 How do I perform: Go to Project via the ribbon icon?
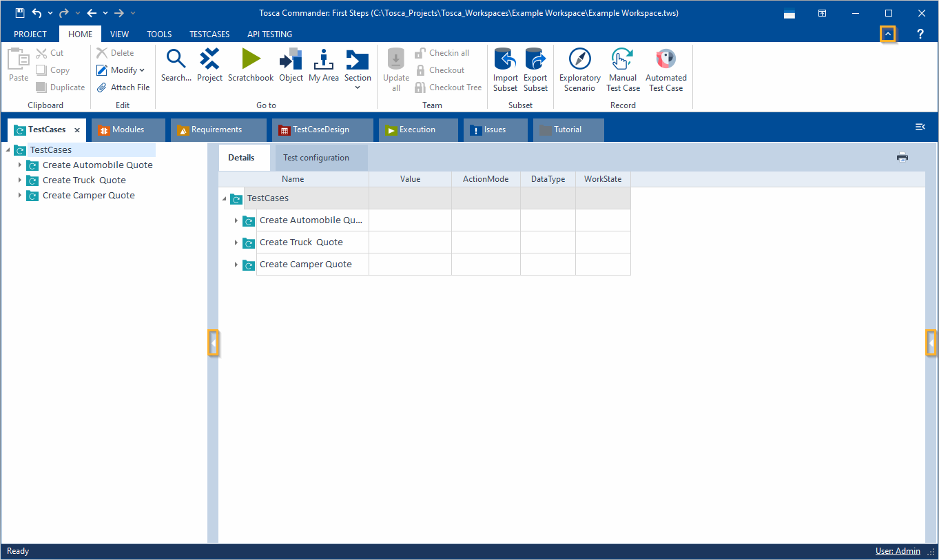[209, 65]
